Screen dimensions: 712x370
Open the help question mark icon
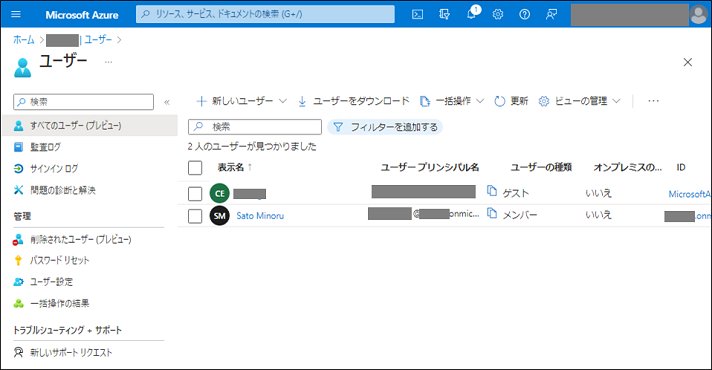(524, 15)
